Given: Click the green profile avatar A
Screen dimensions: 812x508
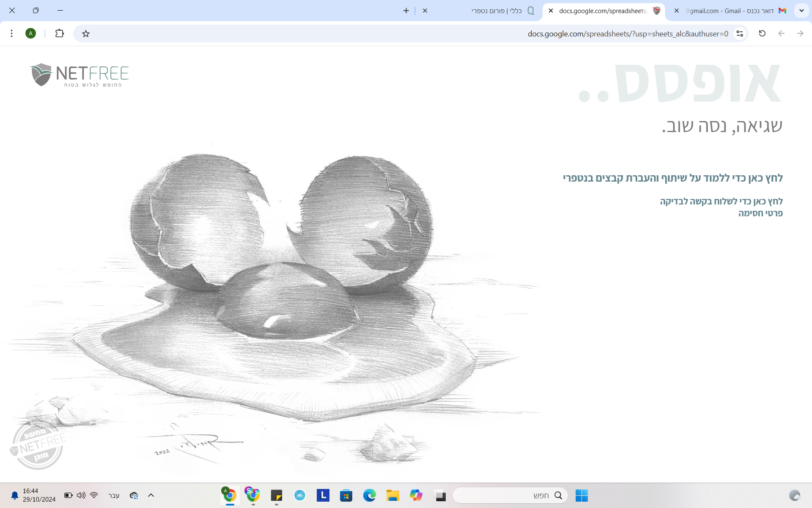Looking at the screenshot, I should point(30,33).
